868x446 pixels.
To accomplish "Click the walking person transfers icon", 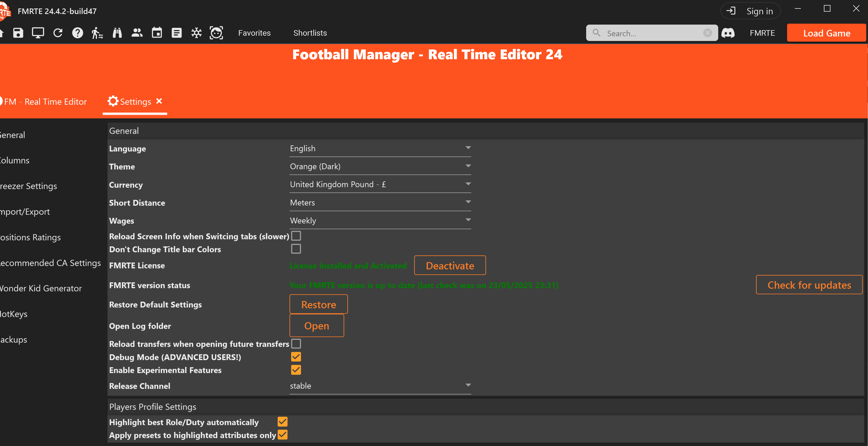I will point(97,33).
